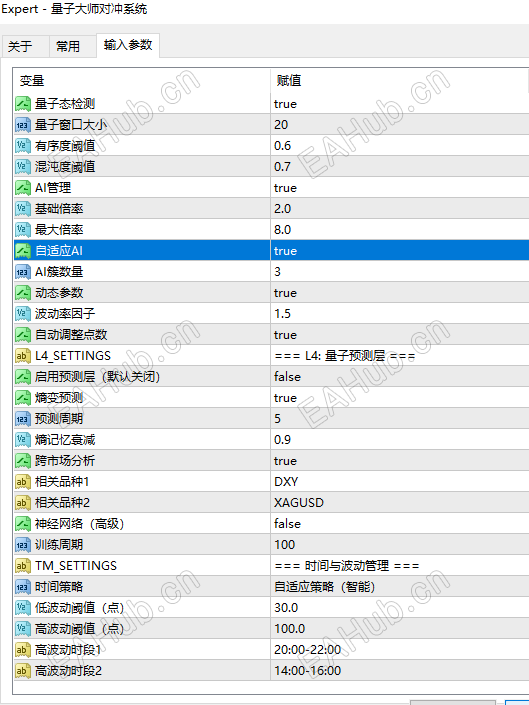Select the AI簇数量 variable name
Screen dimensions: 529x705
click(59, 272)
